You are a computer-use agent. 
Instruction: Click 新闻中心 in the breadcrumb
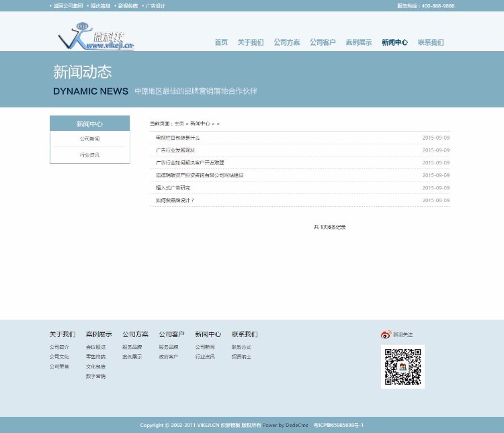(200, 124)
